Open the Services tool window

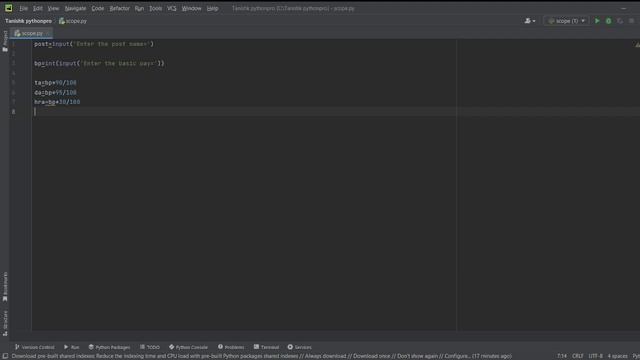point(299,347)
